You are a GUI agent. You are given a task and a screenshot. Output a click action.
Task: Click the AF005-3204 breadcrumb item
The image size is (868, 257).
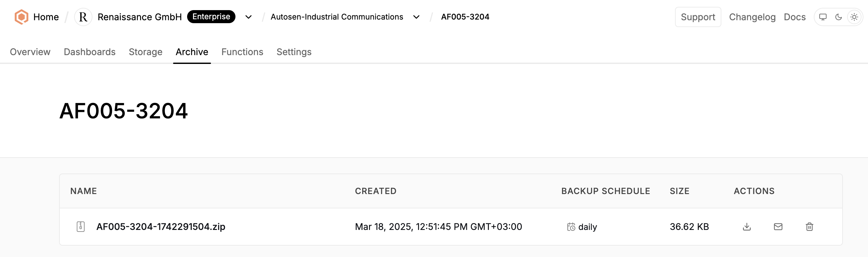click(x=465, y=17)
